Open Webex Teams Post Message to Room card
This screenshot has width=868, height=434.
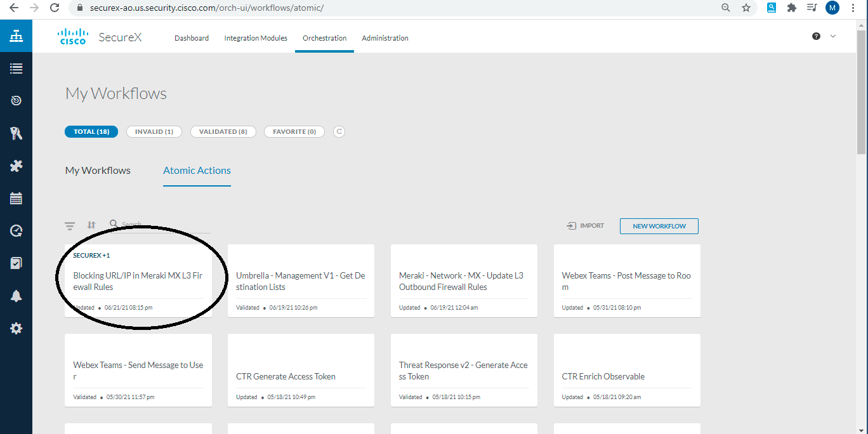tap(627, 281)
